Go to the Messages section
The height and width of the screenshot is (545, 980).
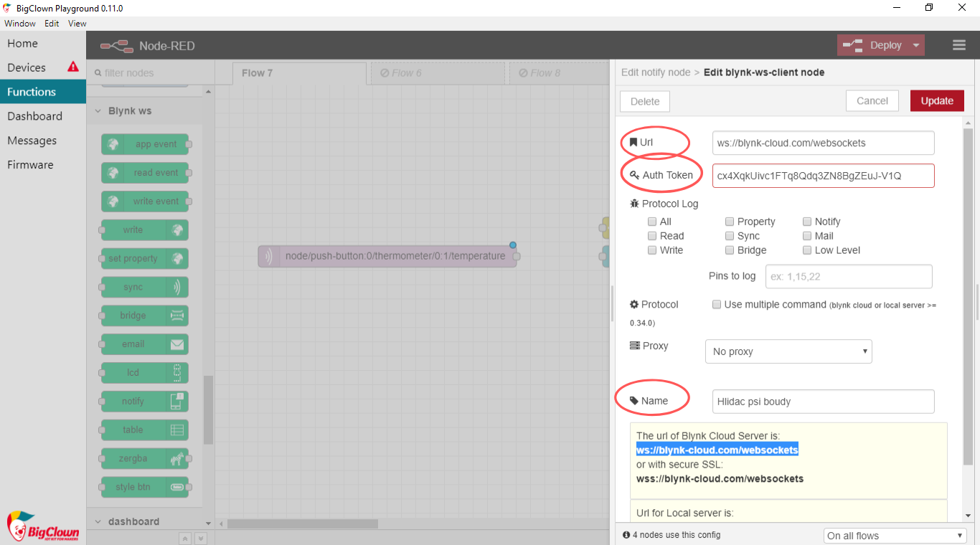[43, 141]
